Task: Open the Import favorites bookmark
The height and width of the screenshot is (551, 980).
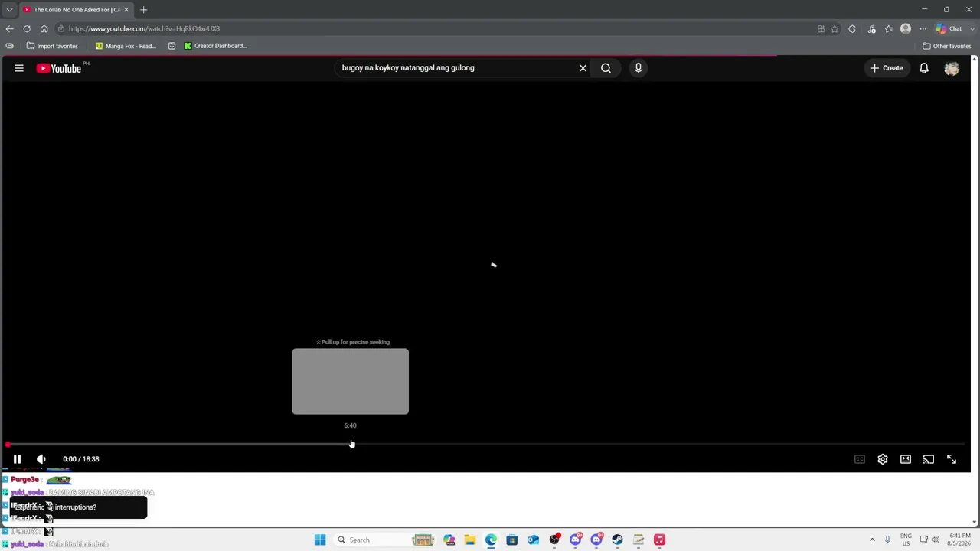Action: tap(52, 46)
